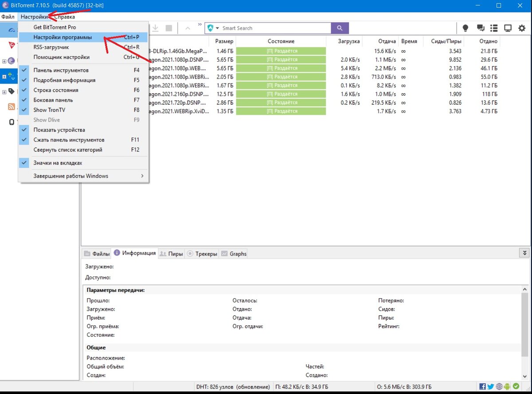This screenshot has width=532, height=394.
Task: Open the Настройки menu
Action: pos(34,17)
